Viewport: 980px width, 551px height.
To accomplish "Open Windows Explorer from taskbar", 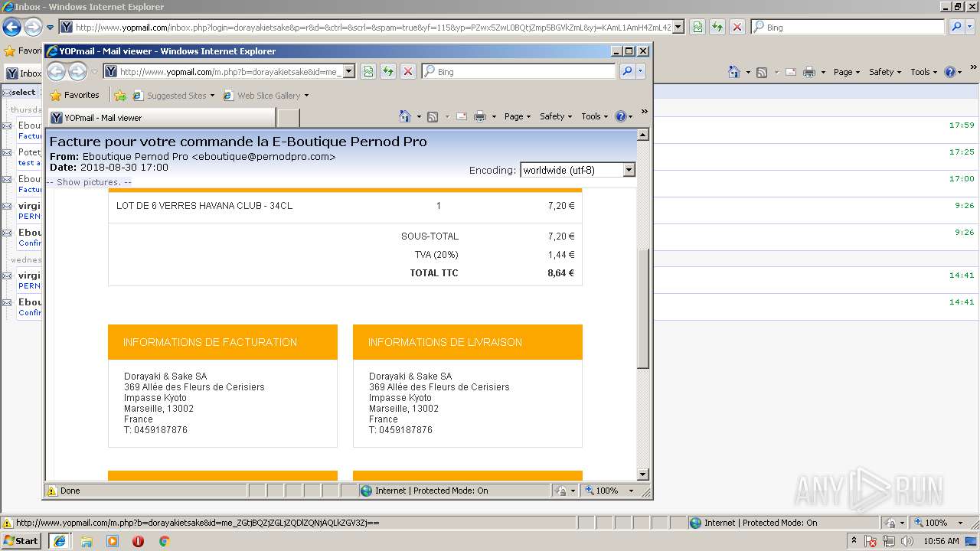I will tap(87, 541).
